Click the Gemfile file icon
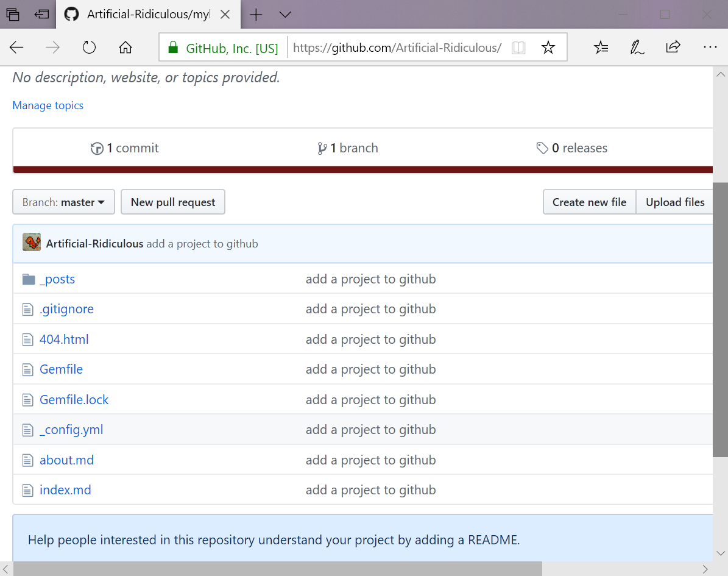728x576 pixels. (28, 370)
